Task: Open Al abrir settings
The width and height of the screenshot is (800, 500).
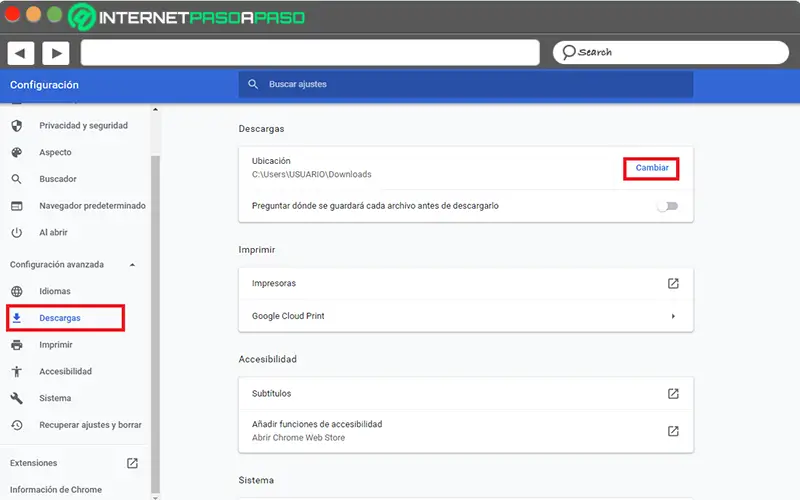Action: pos(53,233)
